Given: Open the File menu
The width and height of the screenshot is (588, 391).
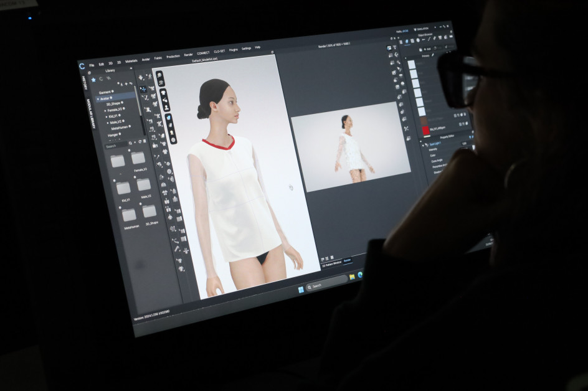Looking at the screenshot, I should tap(91, 64).
